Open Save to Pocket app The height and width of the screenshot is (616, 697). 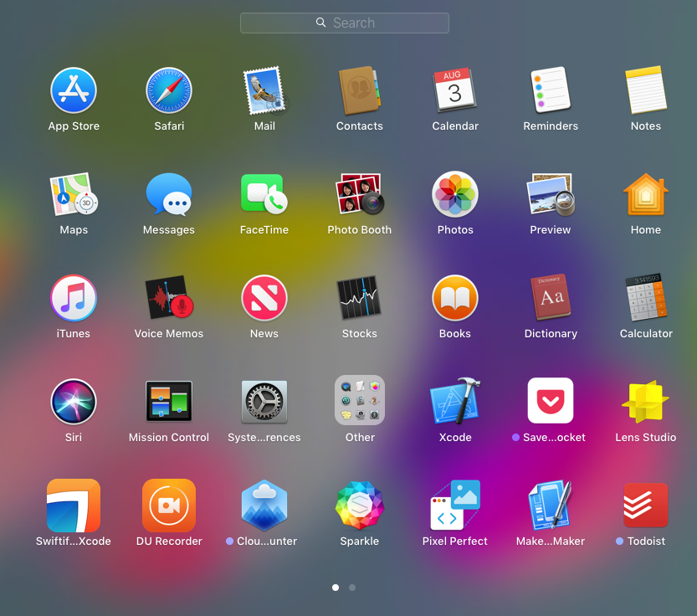coord(551,400)
